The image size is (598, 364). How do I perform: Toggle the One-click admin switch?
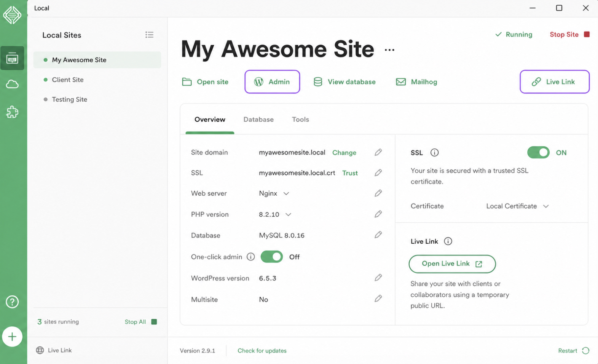271,257
